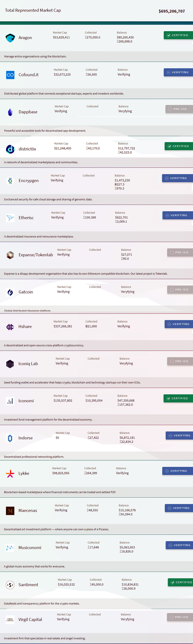The image size is (193, 644).
Task: Open the Musiconomi project link
Action: coord(30,548)
